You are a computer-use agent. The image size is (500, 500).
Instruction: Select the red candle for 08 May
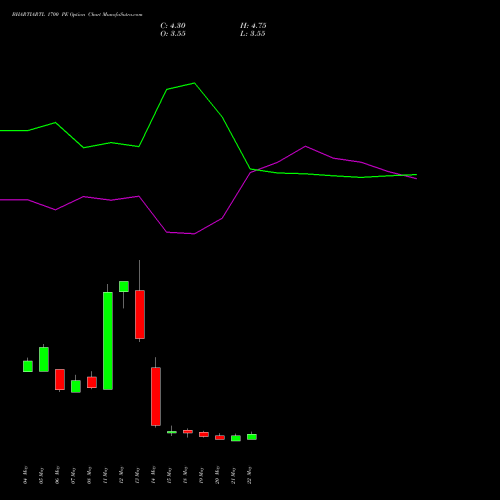click(x=92, y=382)
